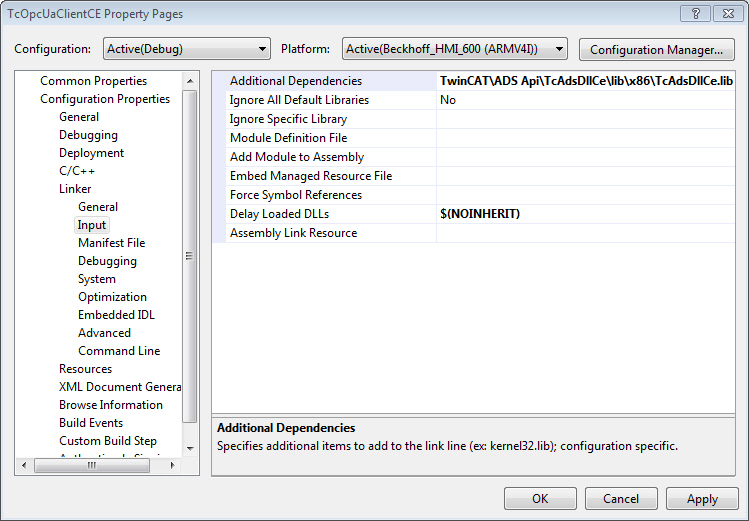Open the Platform dropdown
The image size is (749, 521).
pos(455,49)
